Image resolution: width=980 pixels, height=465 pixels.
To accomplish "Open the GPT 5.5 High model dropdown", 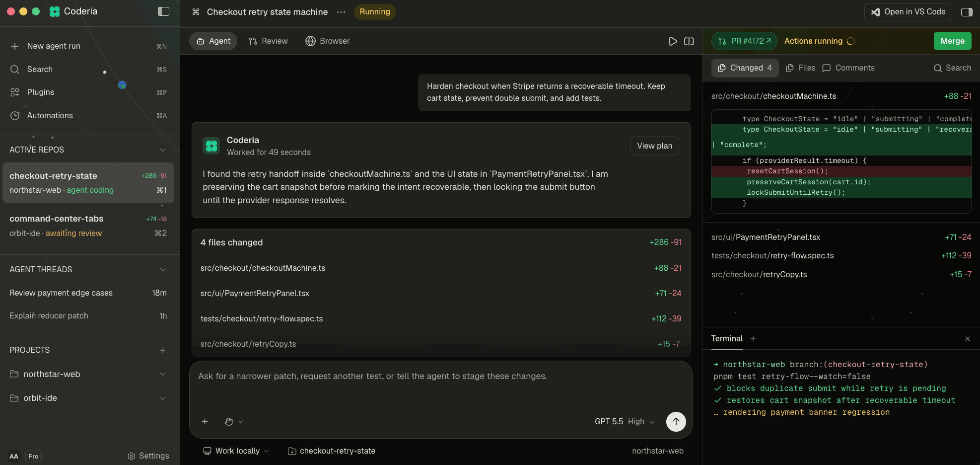I will click(x=625, y=422).
